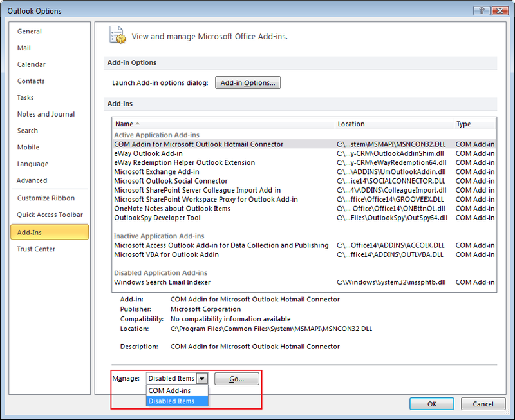Viewport: 515px width, 420px height.
Task: Select OutlookSpy Developer Tool row
Action: 304,218
